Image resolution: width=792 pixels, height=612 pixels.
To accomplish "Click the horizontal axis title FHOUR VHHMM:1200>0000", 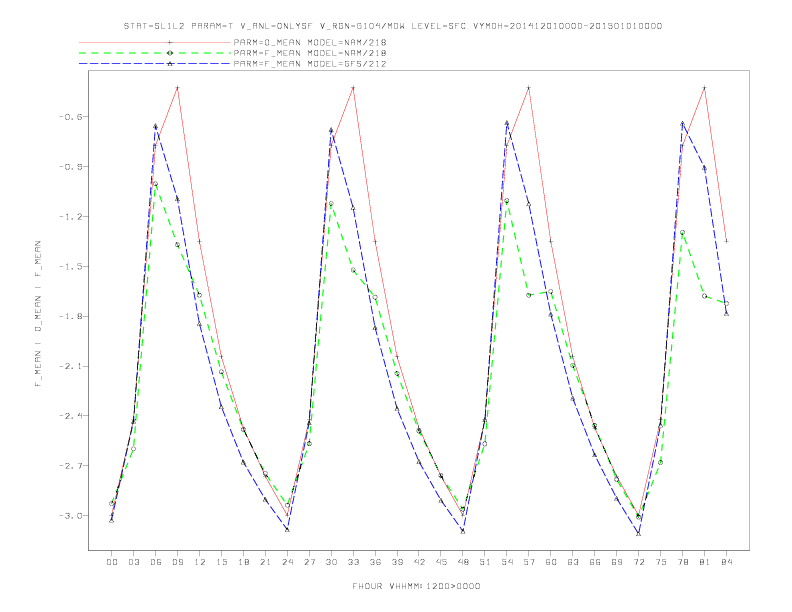I will [416, 586].
